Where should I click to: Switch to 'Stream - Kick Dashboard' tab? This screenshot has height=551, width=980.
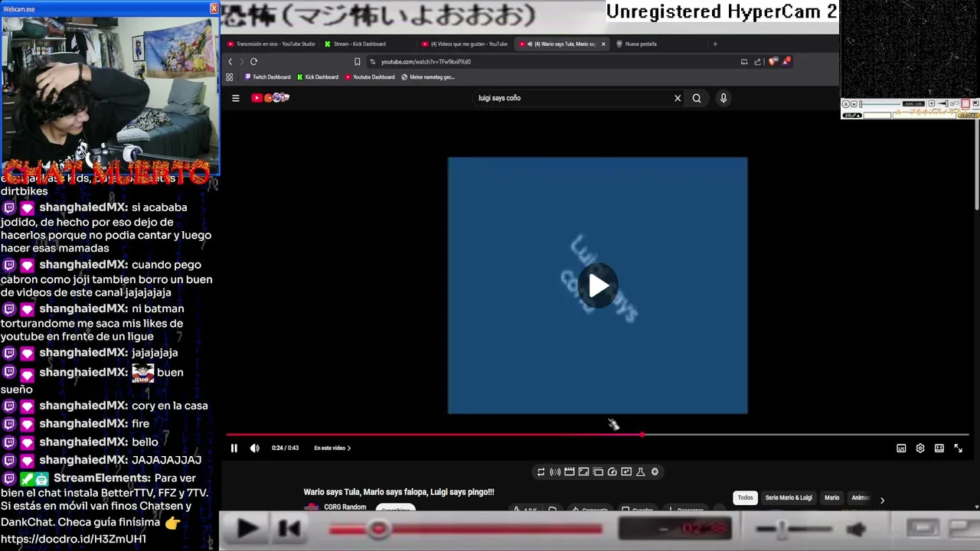pos(355,44)
